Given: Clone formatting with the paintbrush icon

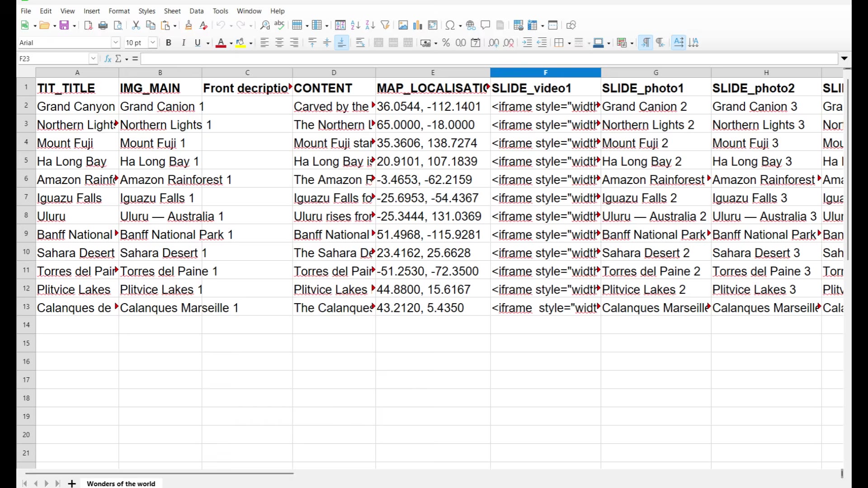Looking at the screenshot, I should (189, 25).
